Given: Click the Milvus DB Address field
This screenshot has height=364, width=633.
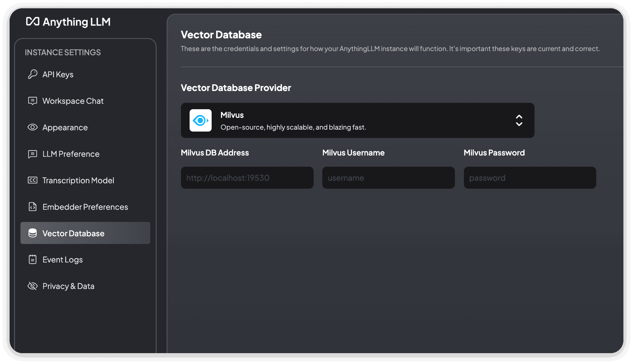Looking at the screenshot, I should tap(247, 178).
